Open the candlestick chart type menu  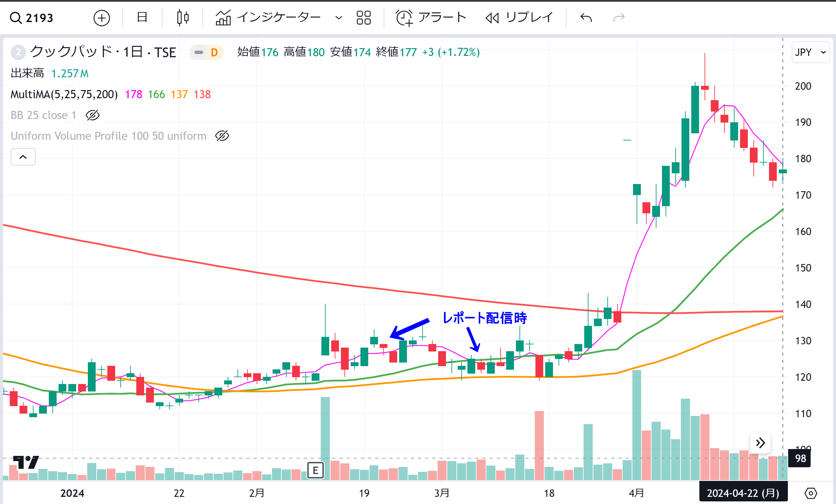click(183, 18)
